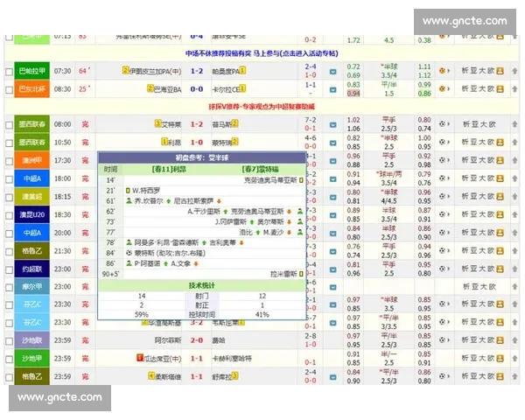525x420 pixels.
Task: Open the blue data icon for 中超A 18:00 match
Action: (332, 178)
